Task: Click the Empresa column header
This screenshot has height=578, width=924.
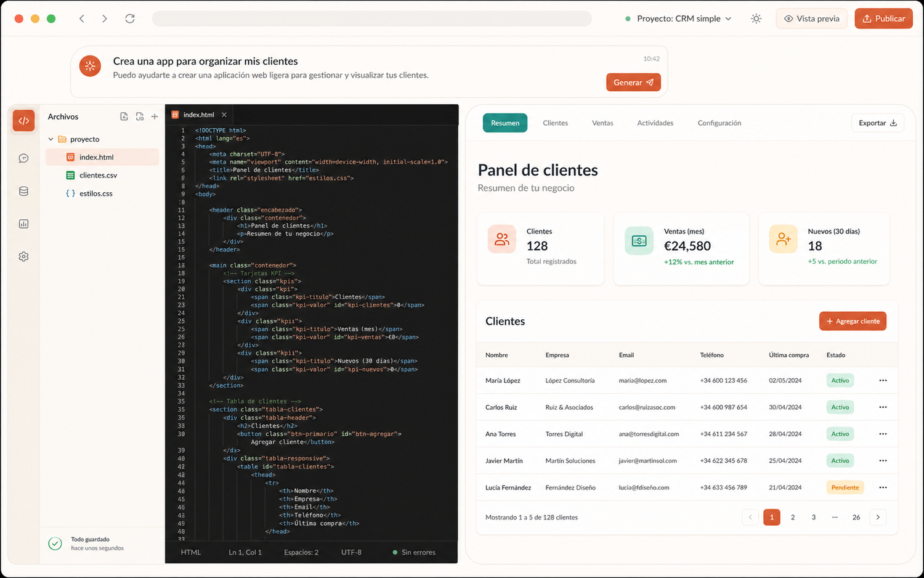Action: click(x=557, y=355)
